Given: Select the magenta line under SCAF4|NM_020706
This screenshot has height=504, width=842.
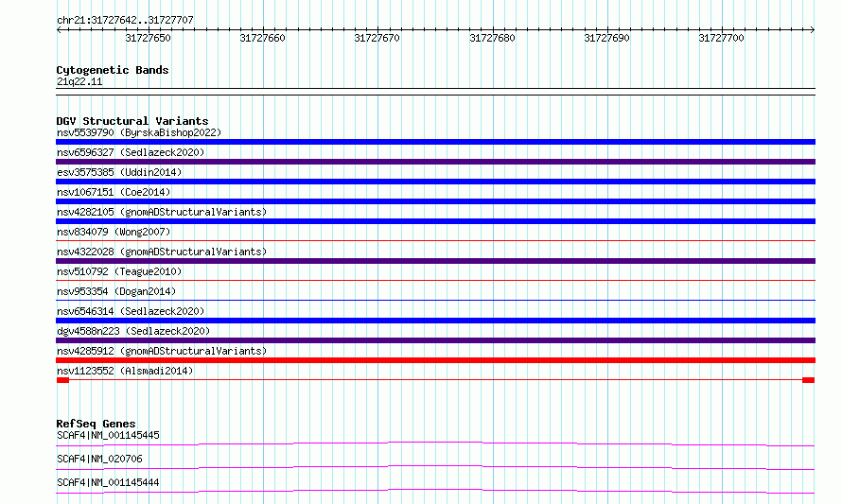Looking at the screenshot, I should pos(435,467).
